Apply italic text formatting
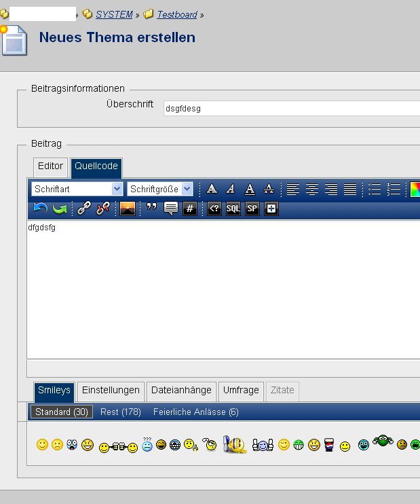Image resolution: width=420 pixels, height=504 pixels. pyautogui.click(x=231, y=189)
